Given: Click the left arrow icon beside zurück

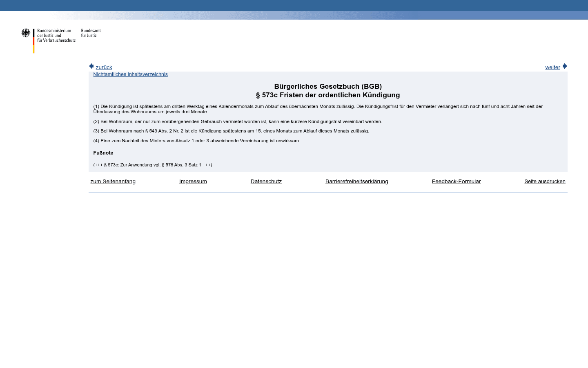Looking at the screenshot, I should [91, 66].
